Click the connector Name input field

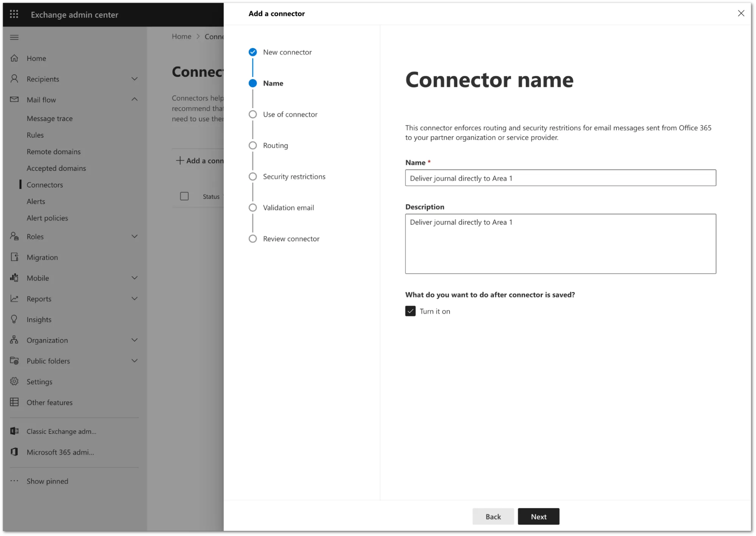(x=560, y=178)
